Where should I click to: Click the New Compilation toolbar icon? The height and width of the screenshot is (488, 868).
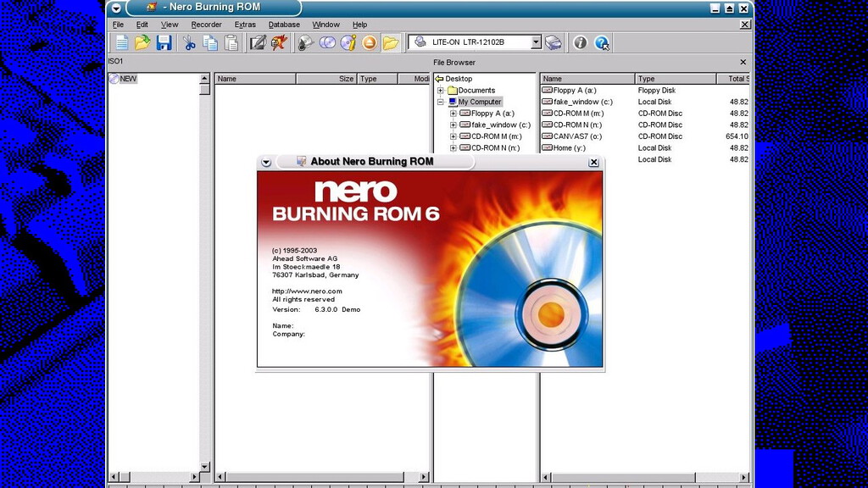point(122,42)
